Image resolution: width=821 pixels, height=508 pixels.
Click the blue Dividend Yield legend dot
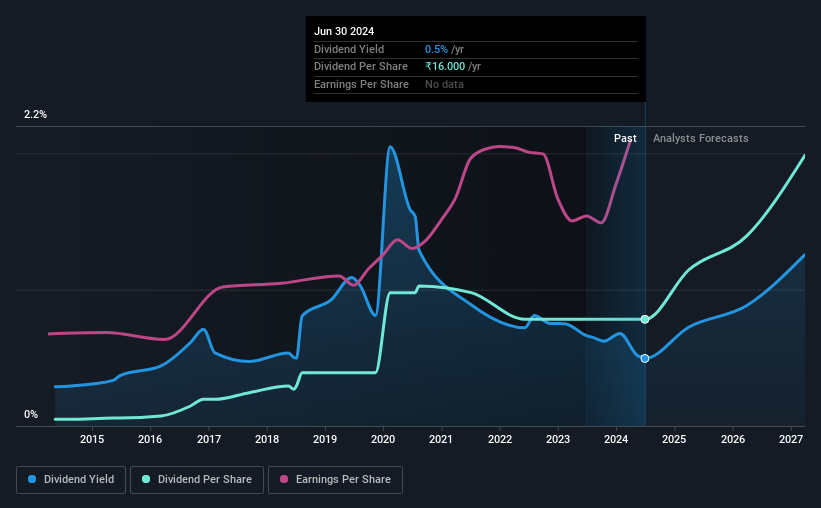(32, 479)
